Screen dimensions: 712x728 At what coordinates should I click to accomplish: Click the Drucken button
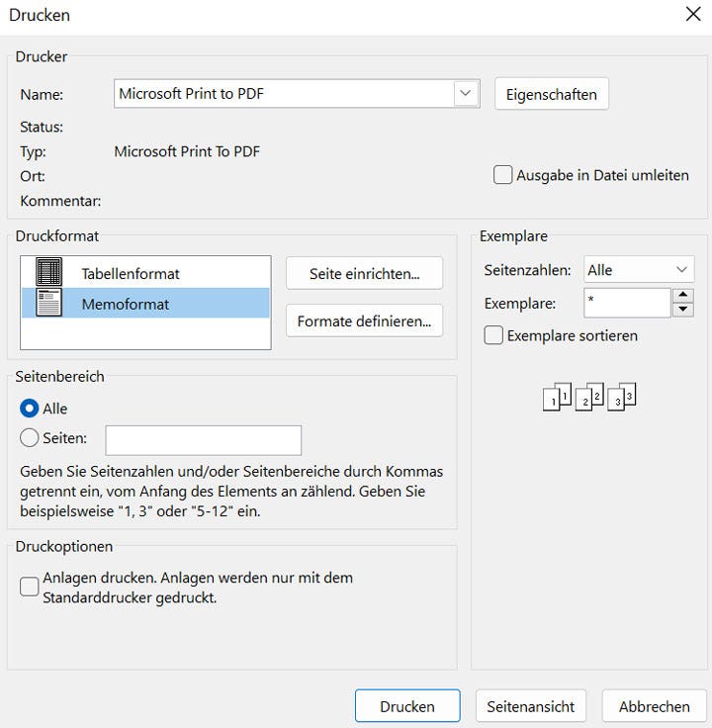coord(407,706)
